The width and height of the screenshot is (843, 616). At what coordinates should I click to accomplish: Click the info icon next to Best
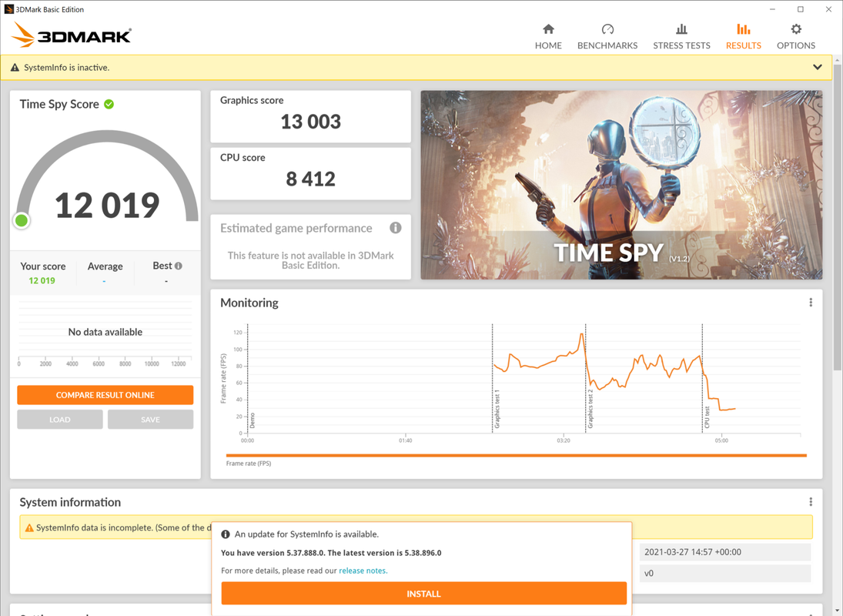pos(179,266)
